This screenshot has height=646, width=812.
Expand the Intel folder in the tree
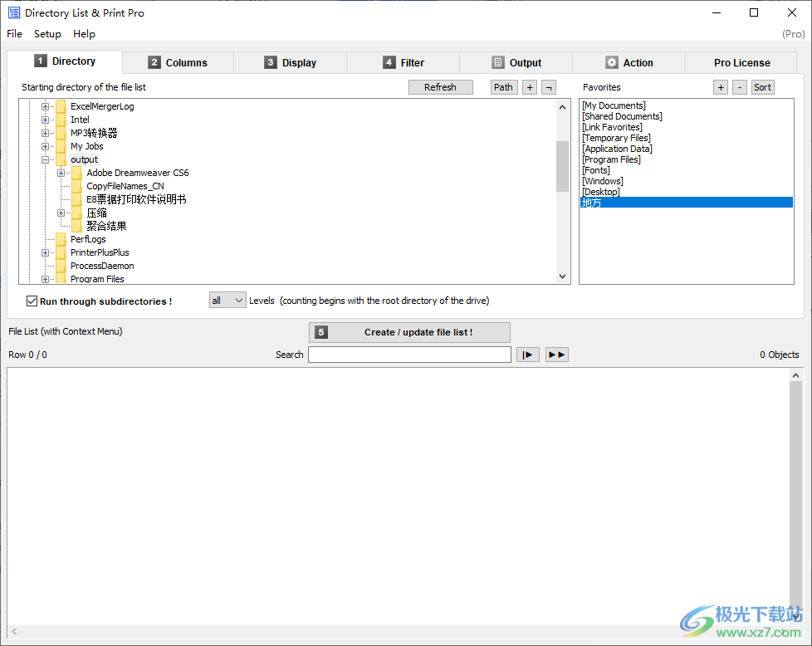click(47, 119)
